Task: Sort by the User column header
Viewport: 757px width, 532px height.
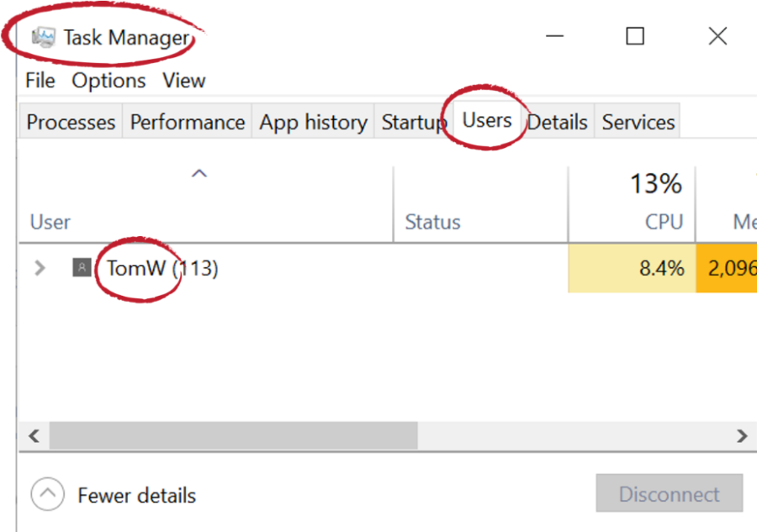Action: tap(206, 204)
